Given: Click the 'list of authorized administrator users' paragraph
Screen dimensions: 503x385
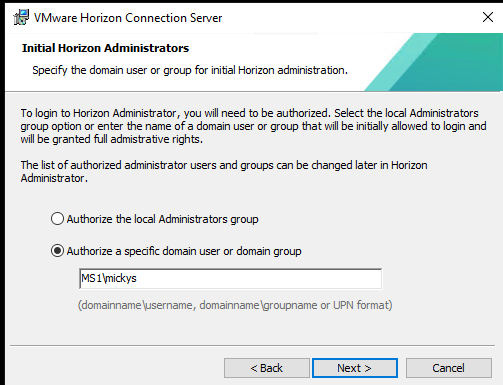Looking at the screenshot, I should coord(224,171).
